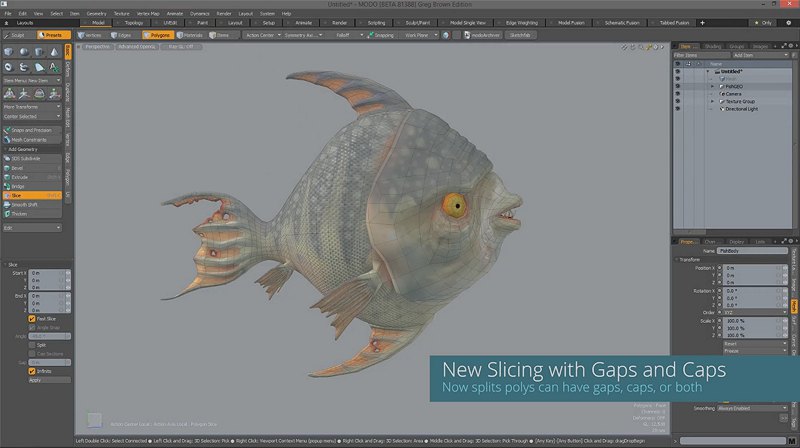800x448 pixels.
Task: Uncheck the Fast Slice checkbox
Action: pyautogui.click(x=32, y=319)
